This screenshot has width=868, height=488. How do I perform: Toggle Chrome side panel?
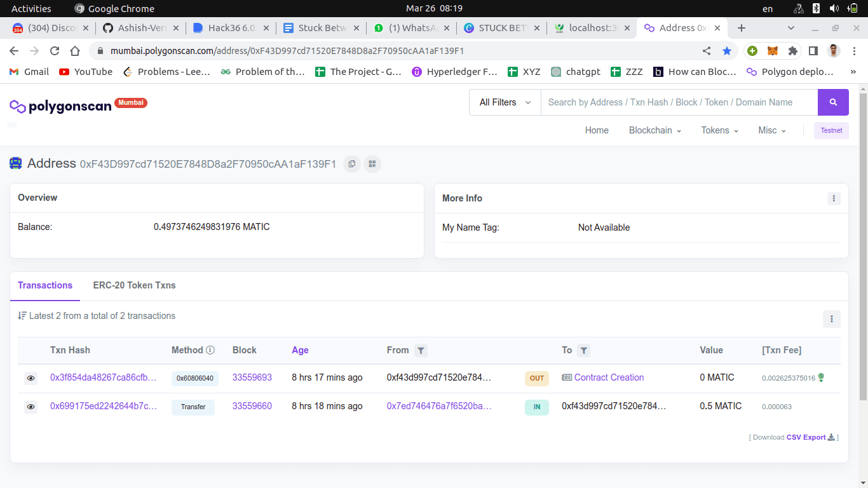[813, 51]
